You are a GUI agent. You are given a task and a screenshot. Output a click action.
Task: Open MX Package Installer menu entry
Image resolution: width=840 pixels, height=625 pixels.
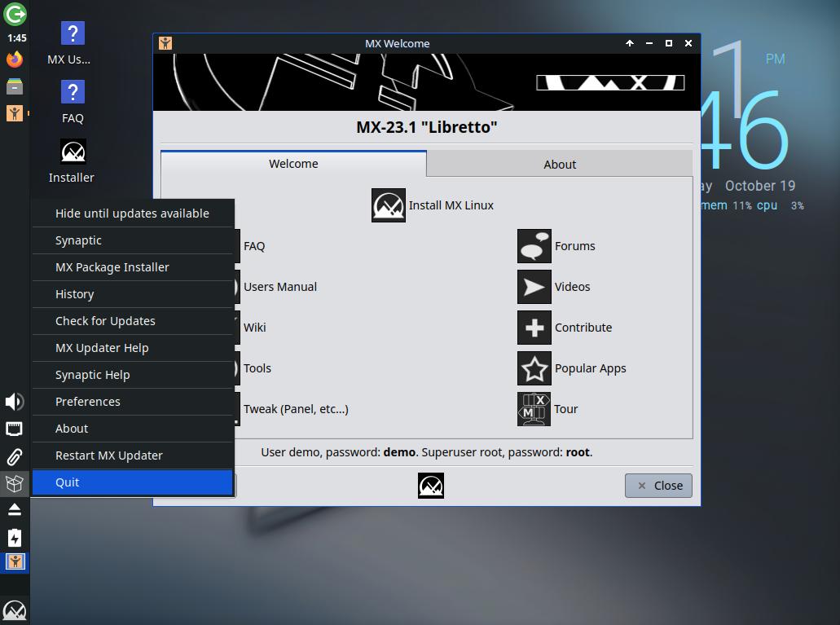coord(133,267)
